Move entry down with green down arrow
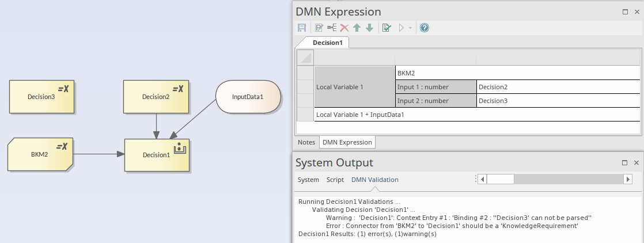The image size is (644, 243). click(x=369, y=28)
